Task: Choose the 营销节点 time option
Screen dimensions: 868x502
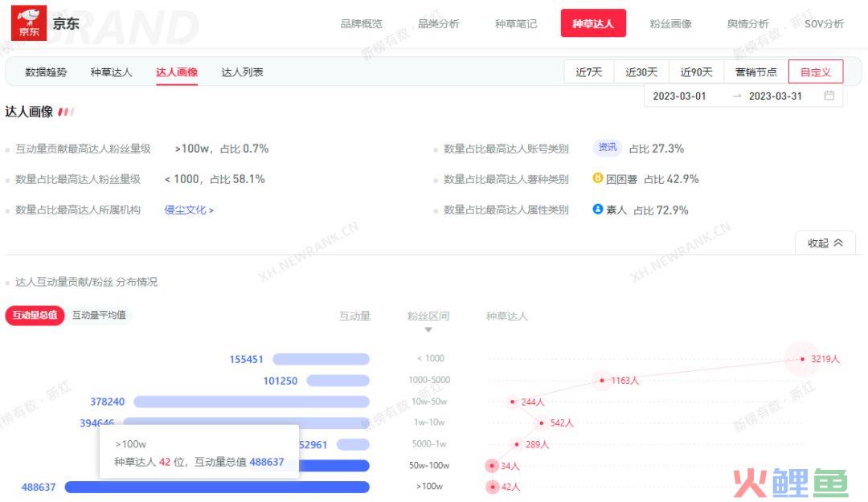Action: point(756,72)
